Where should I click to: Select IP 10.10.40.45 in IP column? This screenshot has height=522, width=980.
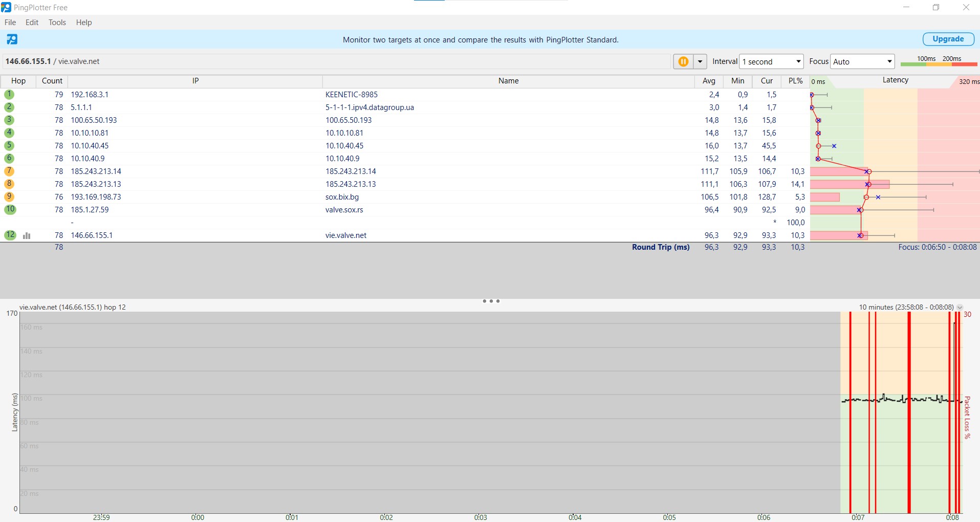(x=90, y=145)
